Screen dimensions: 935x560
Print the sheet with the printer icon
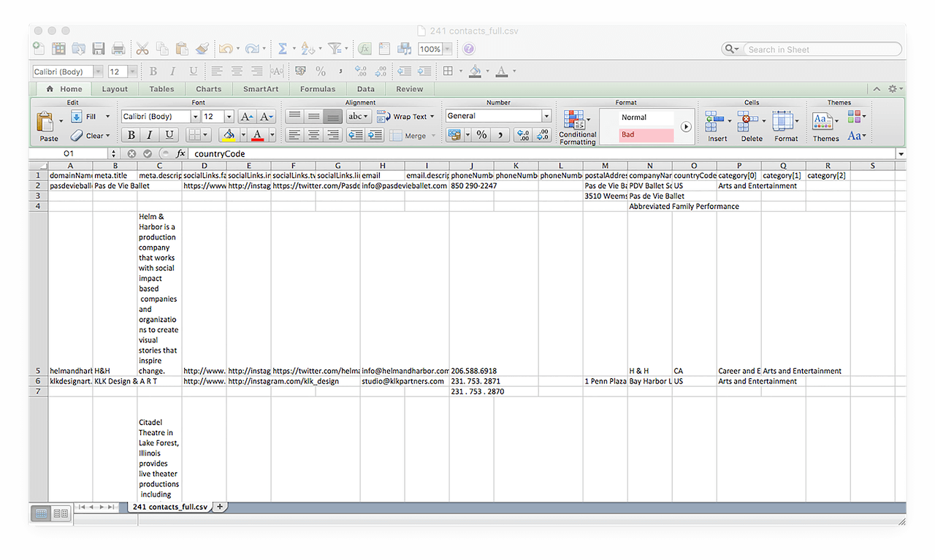coord(118,49)
